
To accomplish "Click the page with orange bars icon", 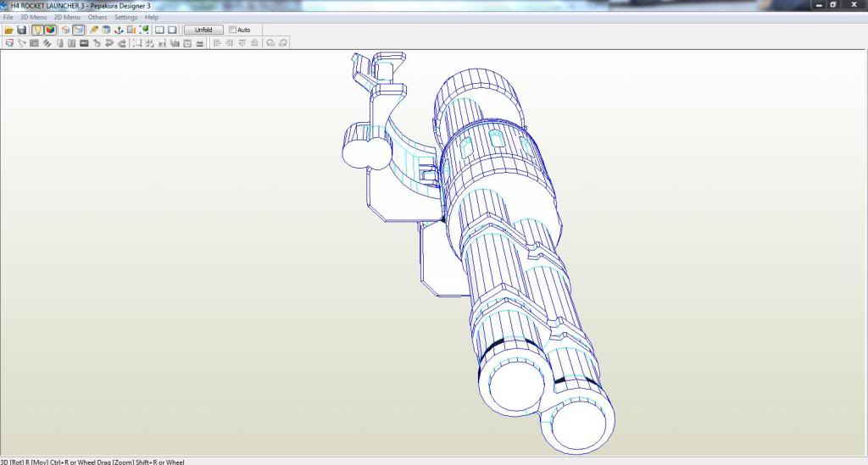I will tap(131, 30).
